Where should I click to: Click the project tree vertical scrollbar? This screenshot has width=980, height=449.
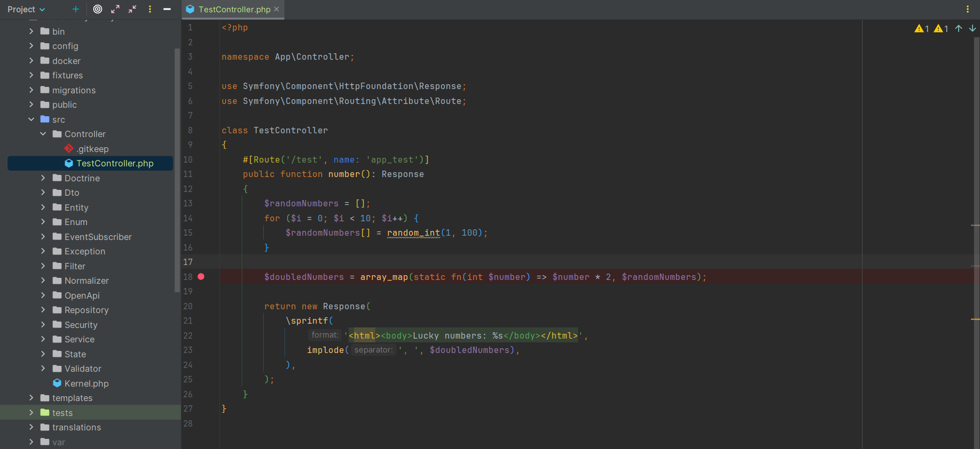(x=177, y=171)
